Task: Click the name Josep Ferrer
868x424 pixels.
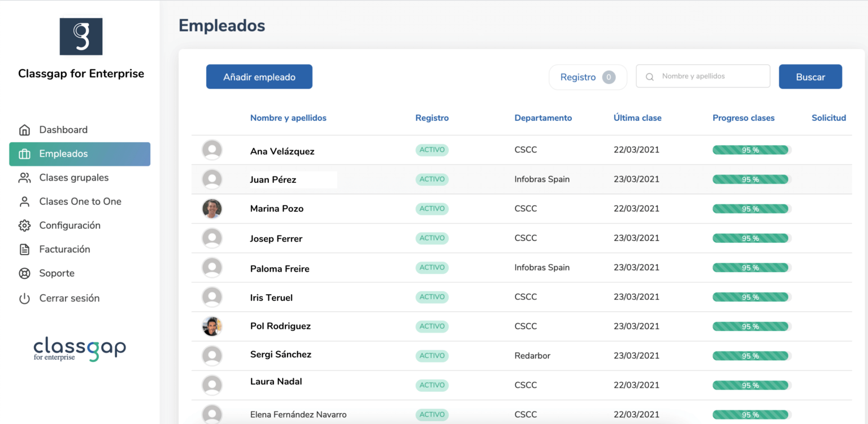Action: point(276,239)
